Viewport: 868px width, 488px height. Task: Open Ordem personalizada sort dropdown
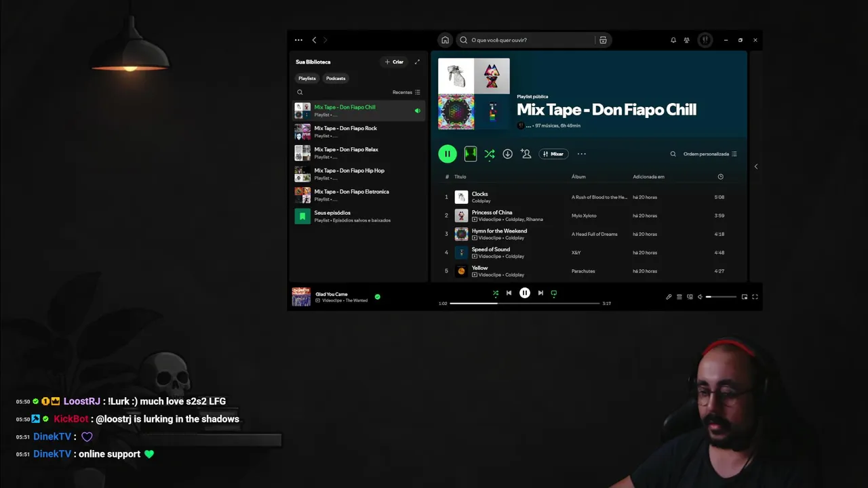(710, 154)
